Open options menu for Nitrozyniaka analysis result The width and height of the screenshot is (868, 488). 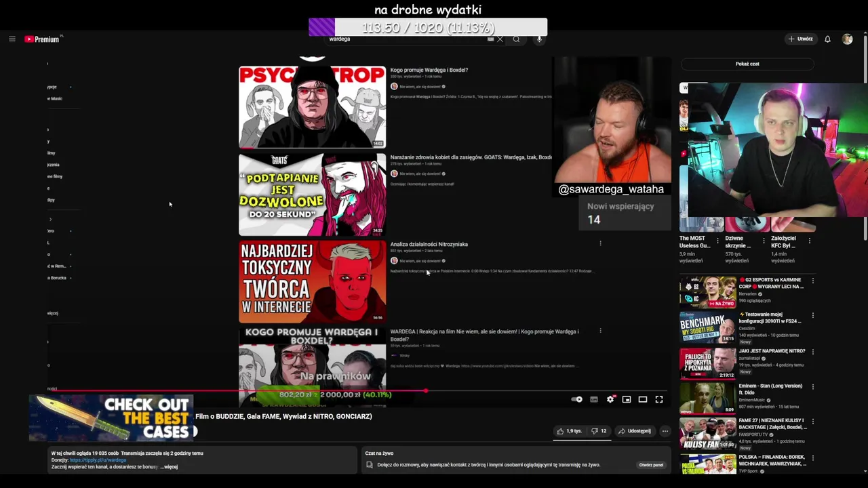(600, 243)
